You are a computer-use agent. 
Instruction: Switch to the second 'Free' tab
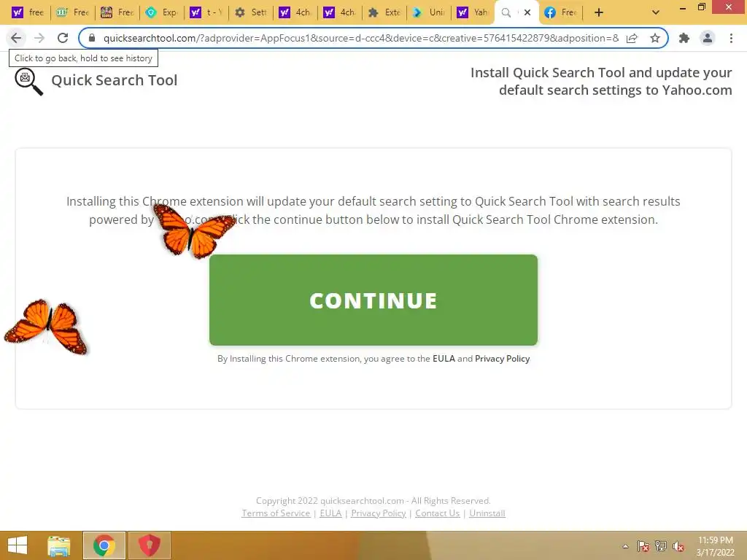point(117,12)
